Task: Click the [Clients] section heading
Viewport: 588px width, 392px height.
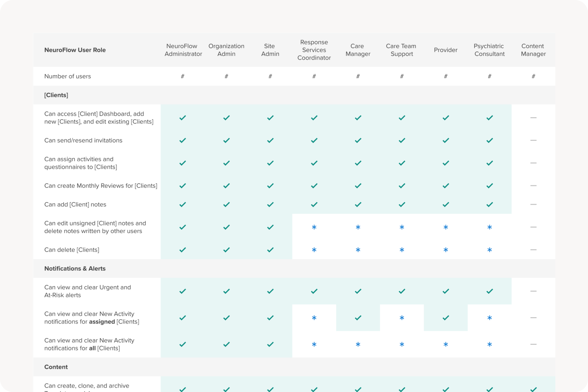Action: (56, 95)
